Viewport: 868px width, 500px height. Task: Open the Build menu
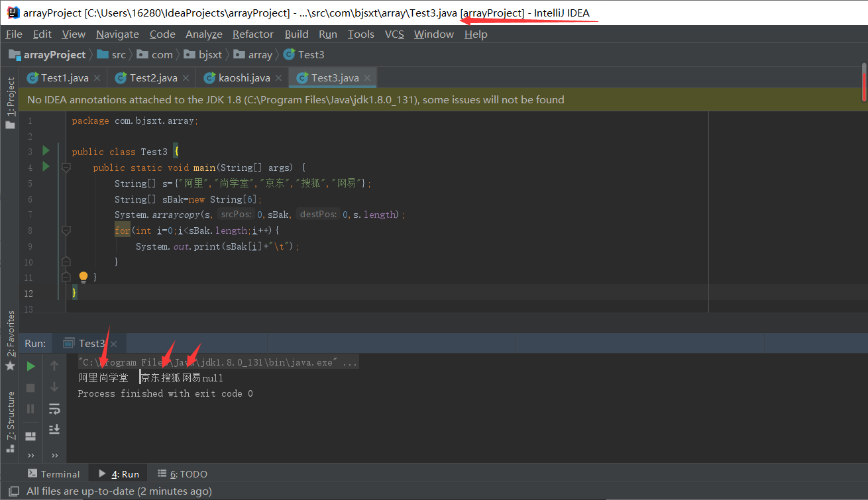(297, 34)
